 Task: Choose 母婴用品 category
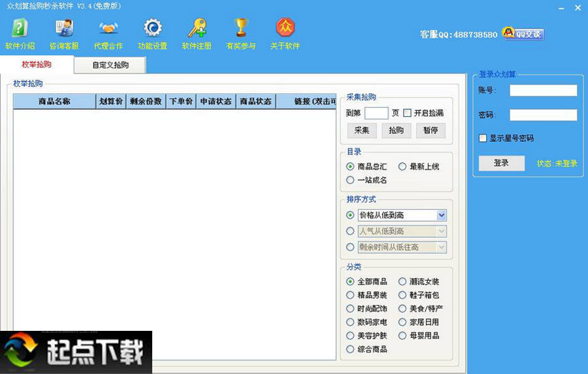click(x=402, y=335)
